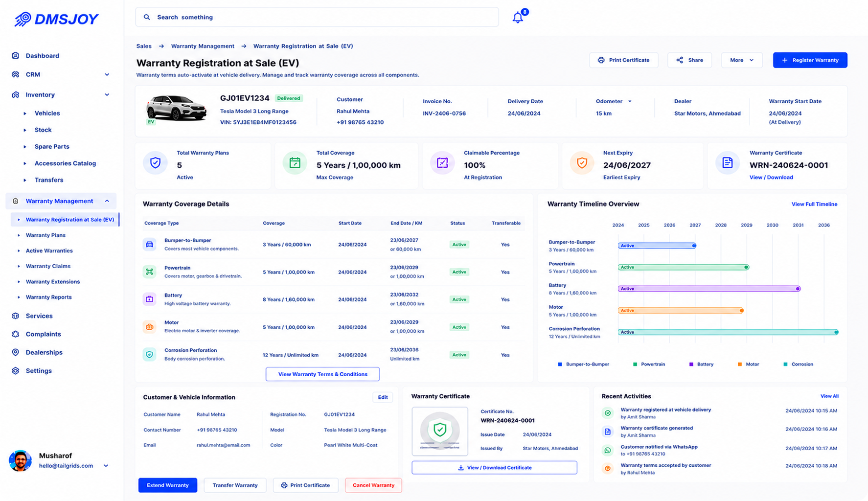Click the Transfer Warranty button
Screen dimensions: 868x501
click(235, 485)
